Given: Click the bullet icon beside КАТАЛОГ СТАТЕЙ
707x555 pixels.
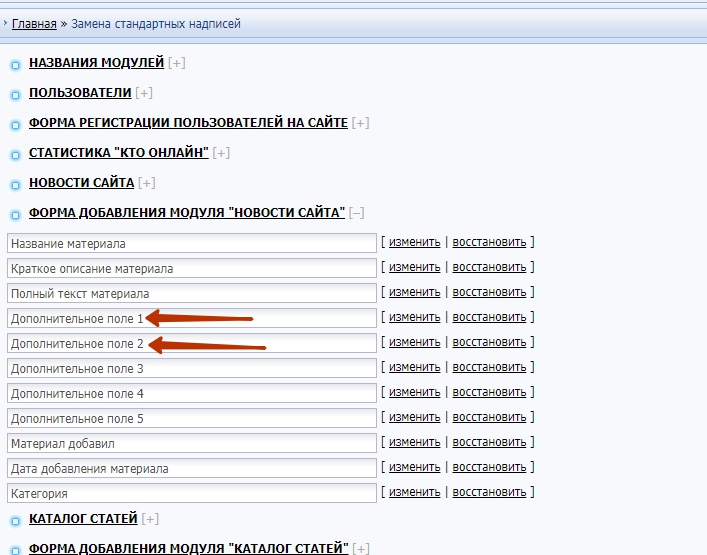Looking at the screenshot, I should coord(15,521).
